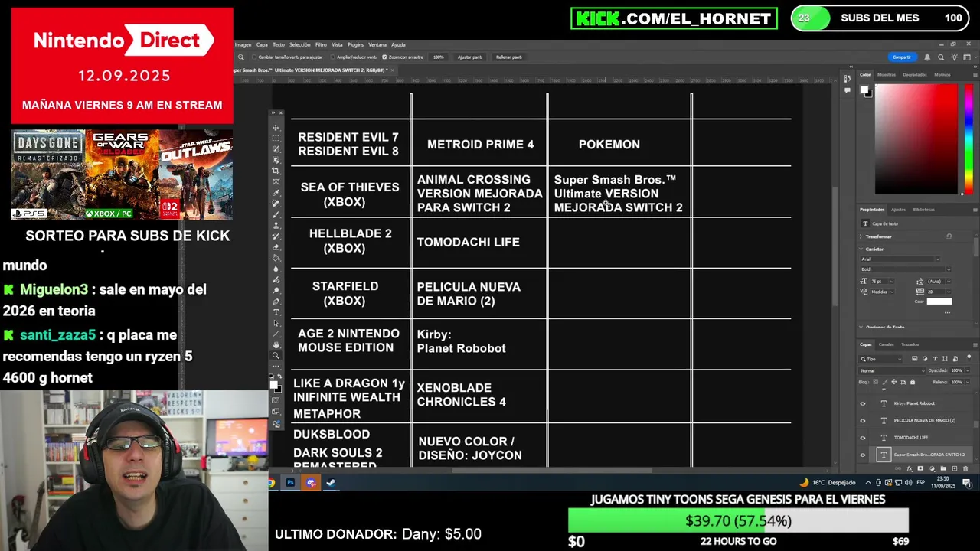Viewport: 980px width, 551px height.
Task: Click the Compartir button
Action: pos(903,57)
